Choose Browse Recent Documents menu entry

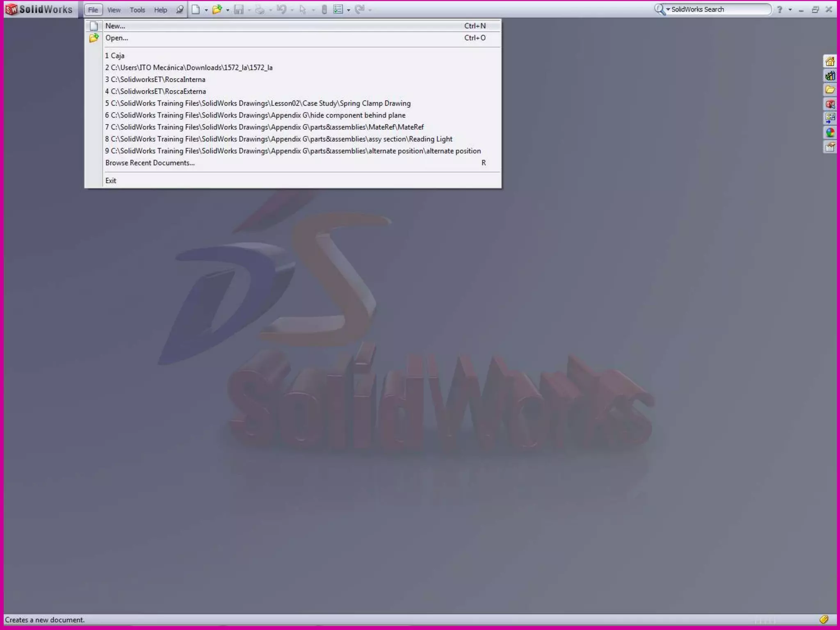click(x=150, y=163)
